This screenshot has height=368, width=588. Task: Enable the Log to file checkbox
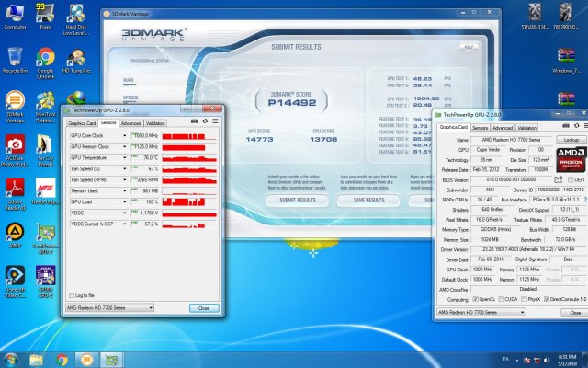[x=73, y=294]
